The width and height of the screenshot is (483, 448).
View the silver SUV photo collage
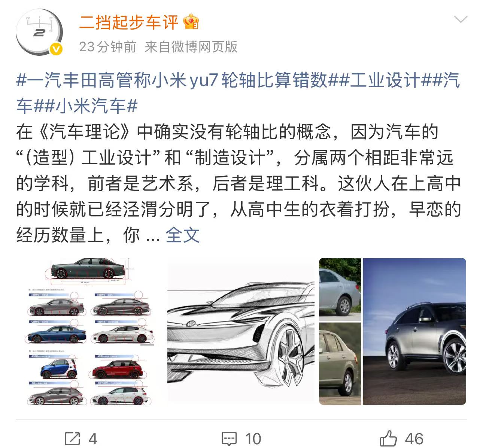tap(392, 331)
